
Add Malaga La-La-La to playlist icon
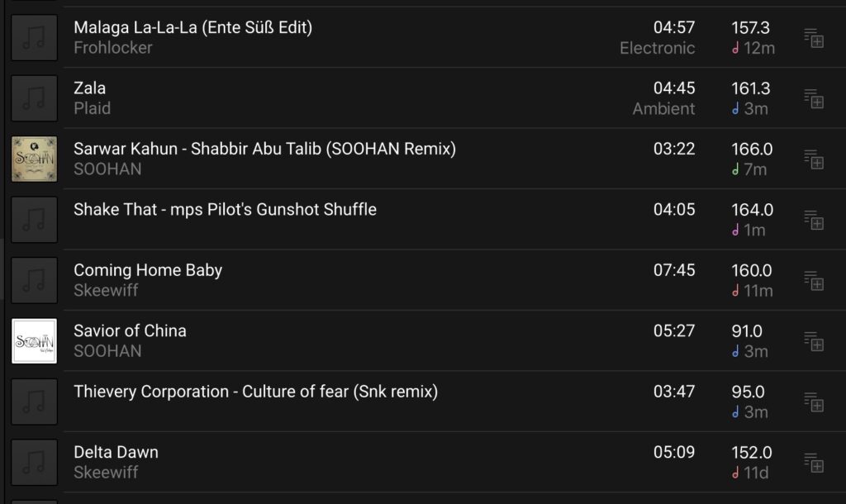814,38
